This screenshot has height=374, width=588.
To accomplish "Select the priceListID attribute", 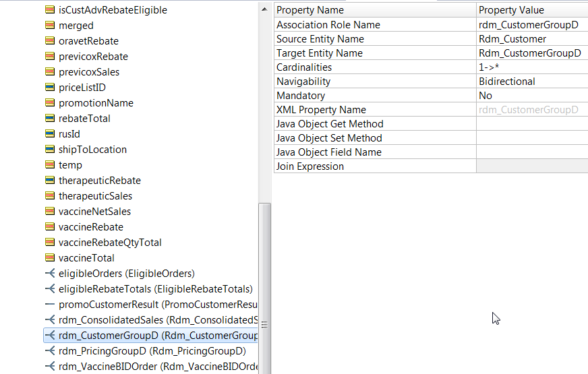I will [82, 88].
